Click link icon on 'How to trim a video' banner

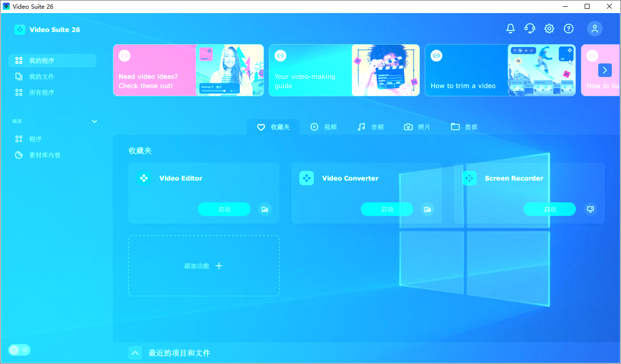436,56
